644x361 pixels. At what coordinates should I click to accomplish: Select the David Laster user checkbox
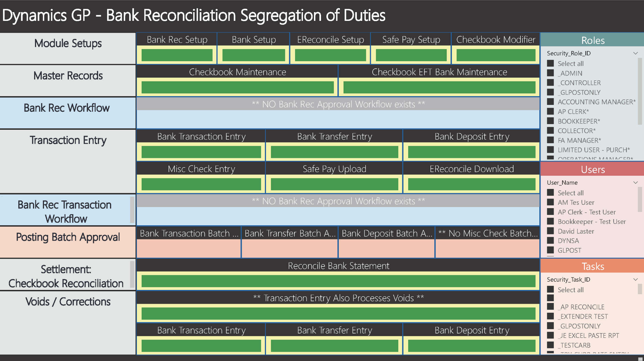tap(550, 231)
